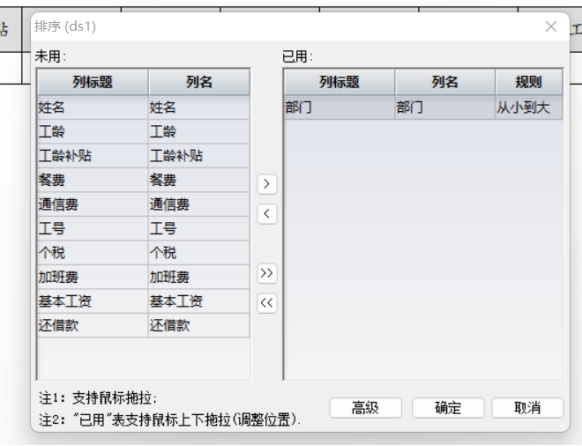Select the 基本工资 row

coord(144,301)
